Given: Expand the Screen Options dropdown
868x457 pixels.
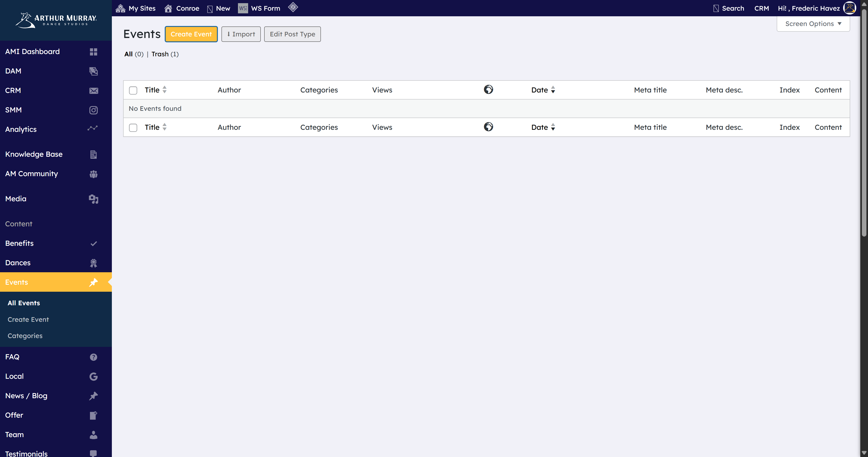Looking at the screenshot, I should pos(813,24).
